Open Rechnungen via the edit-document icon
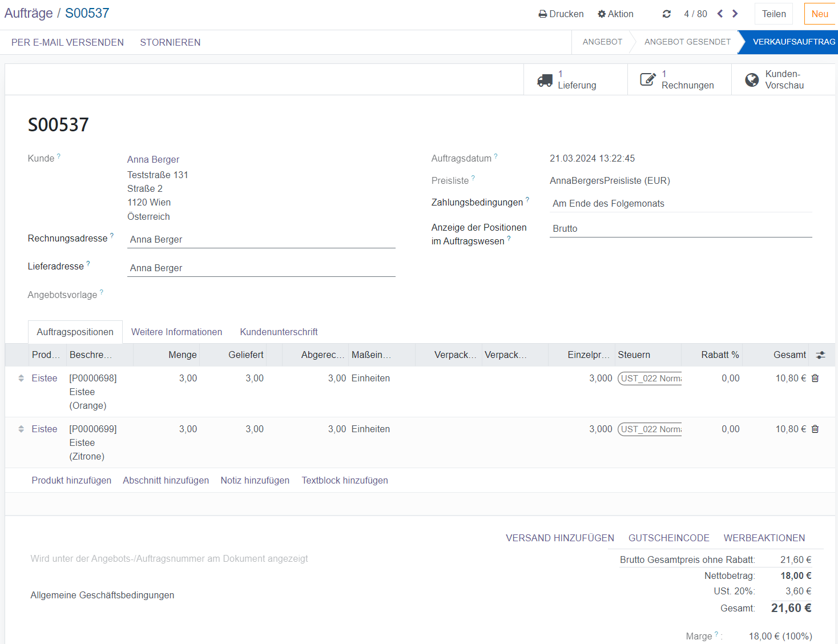The height and width of the screenshot is (644, 838). tap(648, 80)
